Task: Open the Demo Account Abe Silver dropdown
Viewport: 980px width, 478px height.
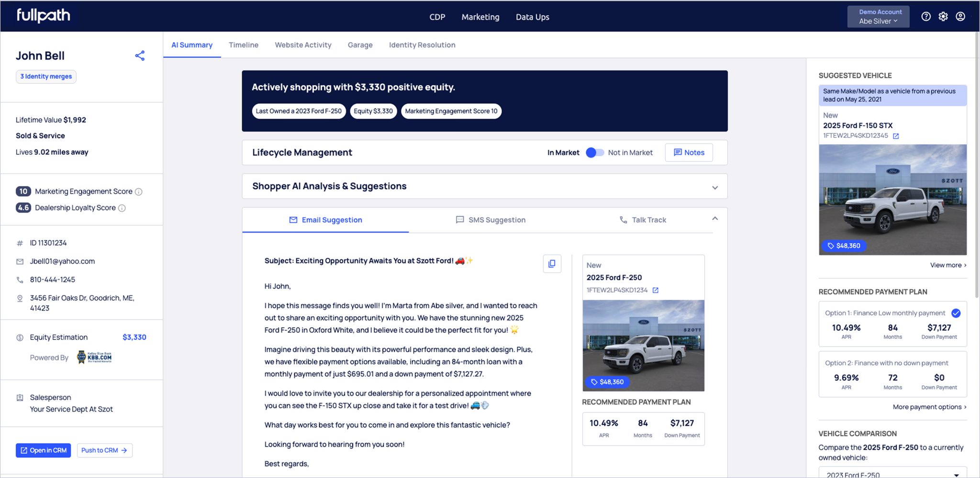Action: coord(878,17)
